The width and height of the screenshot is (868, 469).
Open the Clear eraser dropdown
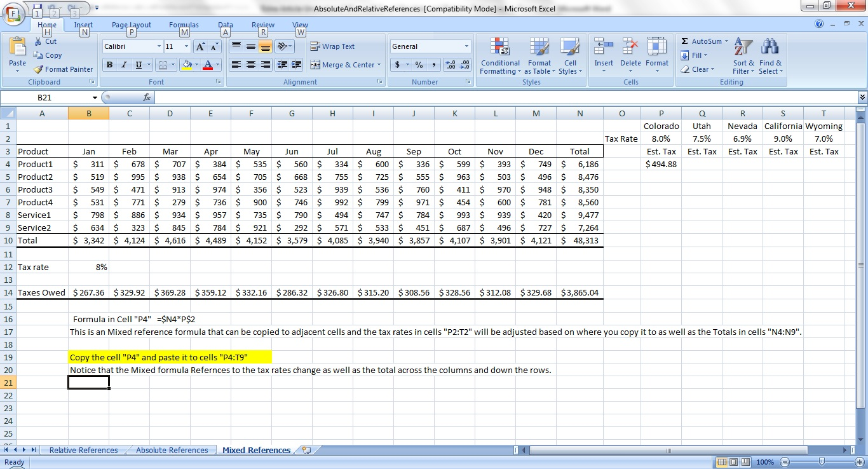coord(698,69)
